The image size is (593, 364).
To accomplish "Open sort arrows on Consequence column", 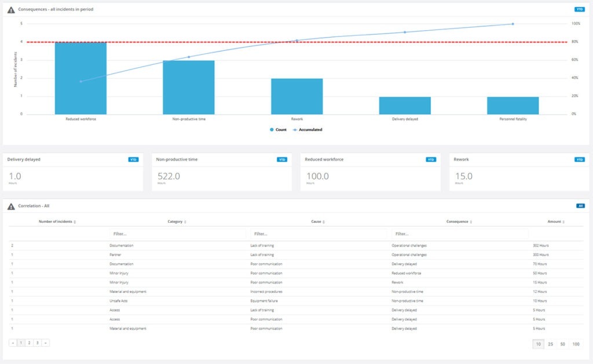I will point(471,222).
